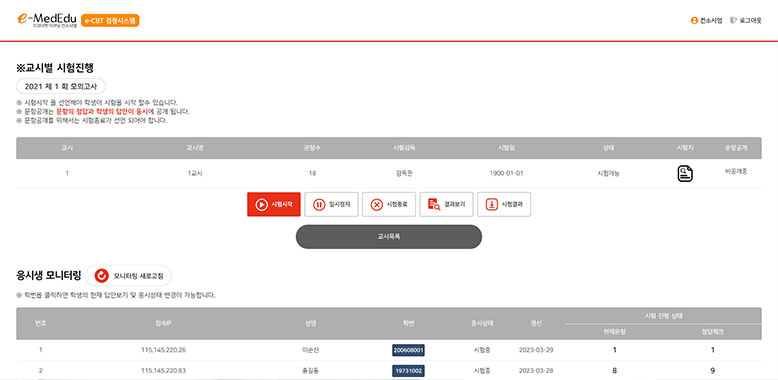The image size is (778, 380).
Task: Refresh monitoring with 모니터링 새로고침
Action: tap(129, 276)
